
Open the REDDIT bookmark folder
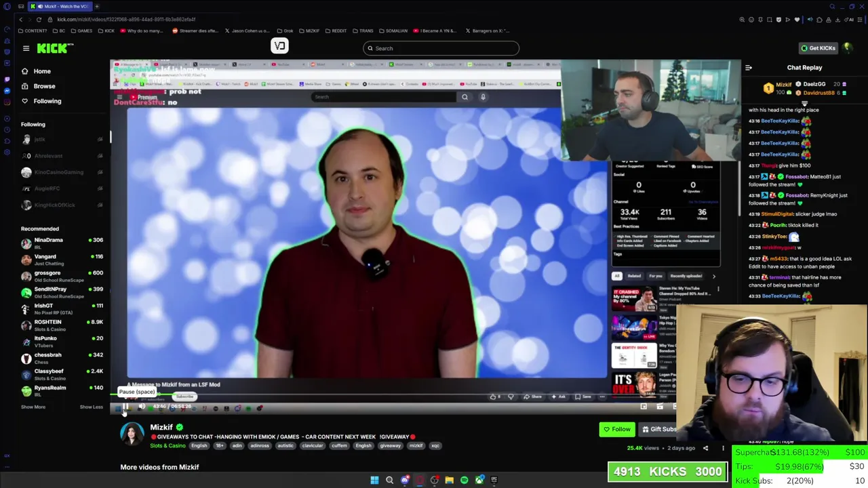tap(336, 30)
